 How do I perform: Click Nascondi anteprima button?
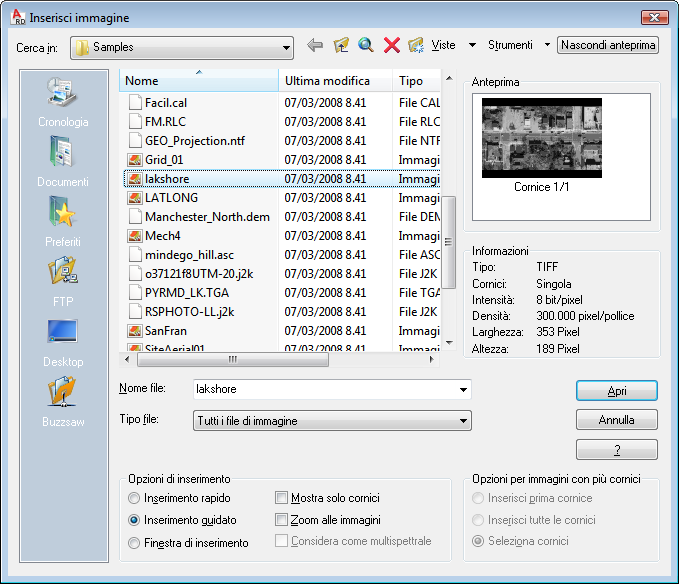[x=608, y=45]
